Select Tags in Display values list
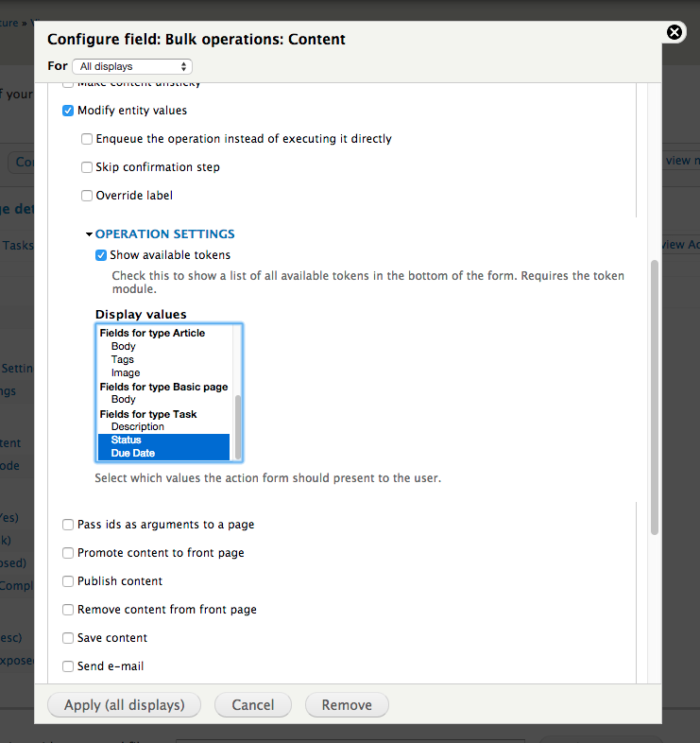The height and width of the screenshot is (743, 700). (123, 359)
